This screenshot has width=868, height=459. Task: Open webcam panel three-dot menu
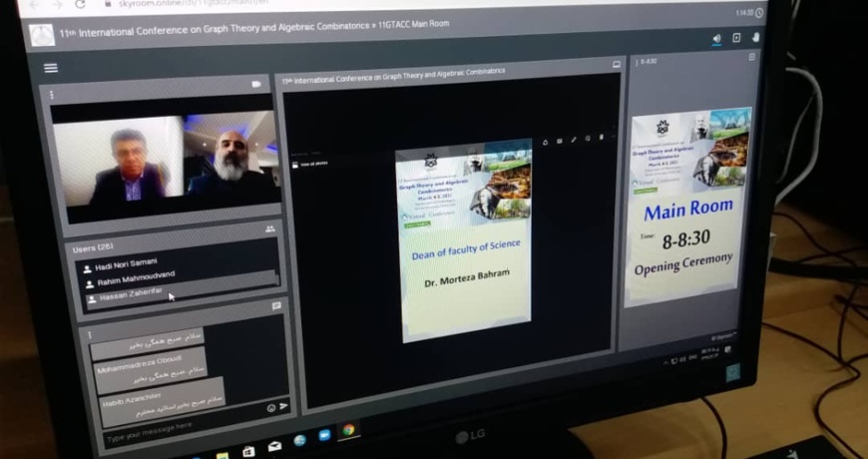click(x=52, y=95)
